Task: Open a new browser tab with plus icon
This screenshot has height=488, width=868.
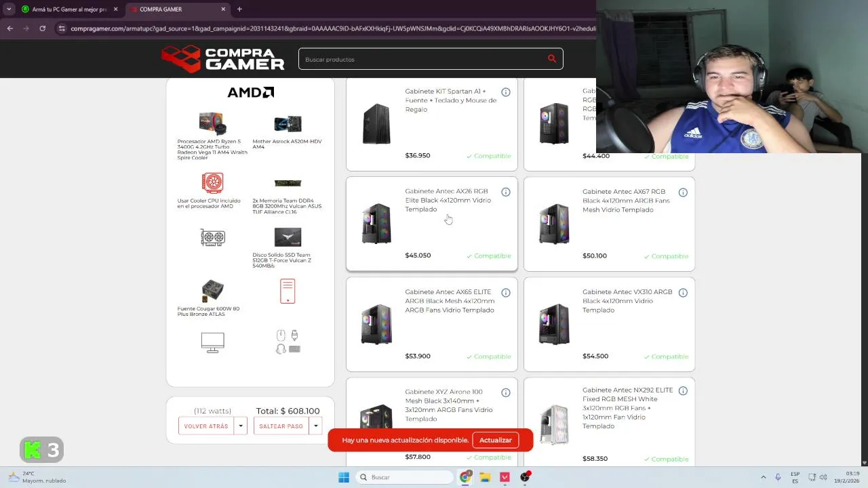Action: point(239,9)
